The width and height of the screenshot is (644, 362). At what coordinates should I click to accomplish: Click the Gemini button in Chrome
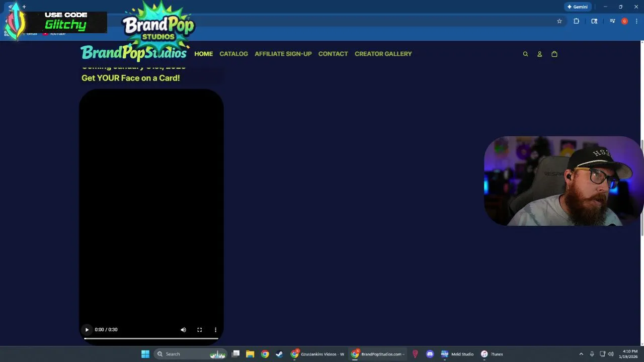(578, 7)
